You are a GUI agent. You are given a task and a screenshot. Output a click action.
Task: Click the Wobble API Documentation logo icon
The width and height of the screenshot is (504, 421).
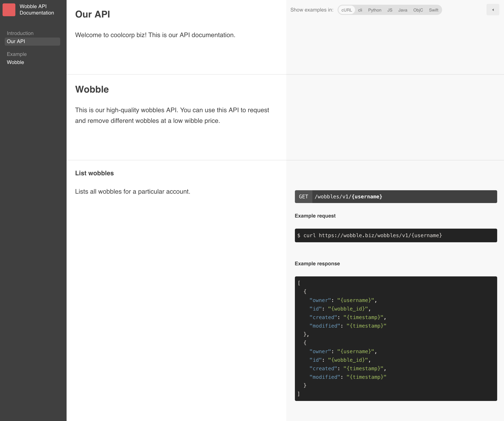[9, 9]
